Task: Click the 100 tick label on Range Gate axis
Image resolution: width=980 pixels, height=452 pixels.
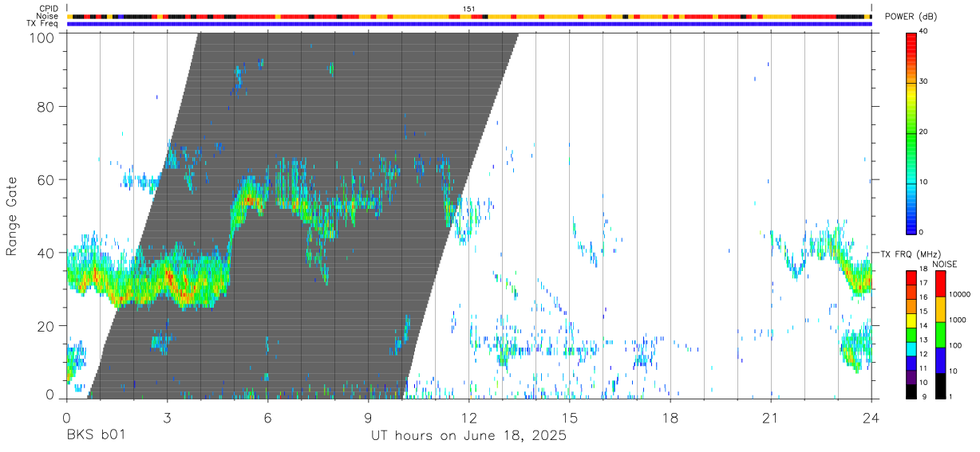Action: point(42,37)
